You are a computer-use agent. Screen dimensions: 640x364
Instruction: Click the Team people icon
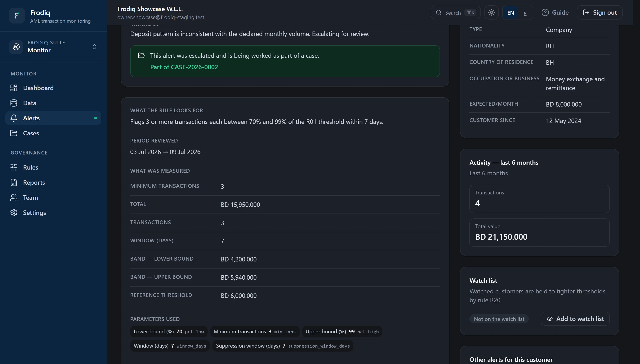click(x=14, y=198)
